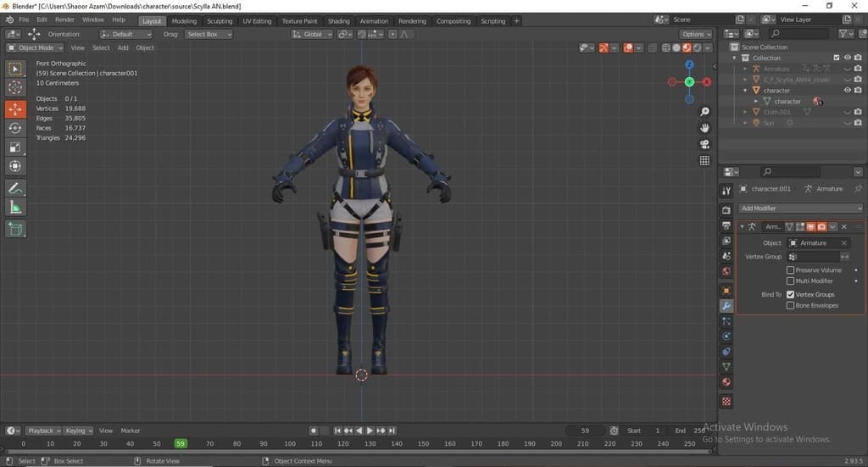Image resolution: width=868 pixels, height=467 pixels.
Task: Open the Render menu
Action: pos(64,19)
